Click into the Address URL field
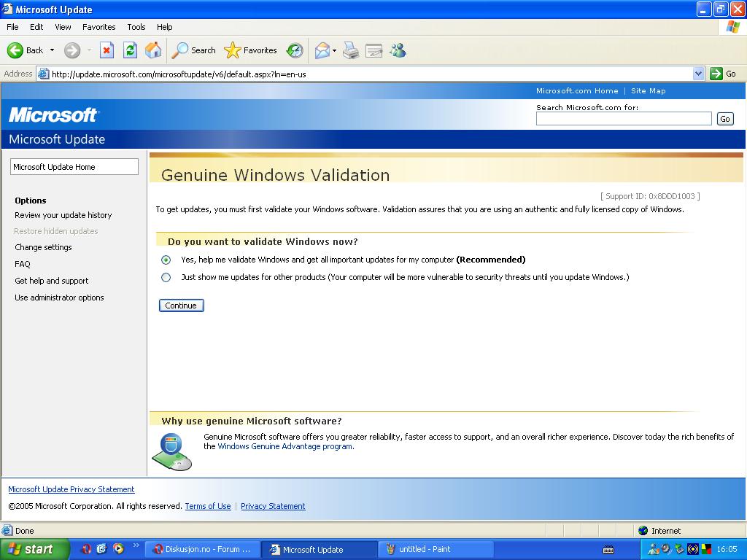 371,74
